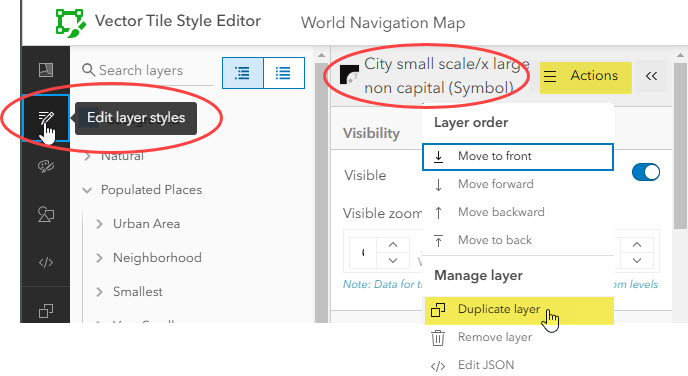Collapse the panel with double chevron
The height and width of the screenshot is (376, 688).
point(651,76)
